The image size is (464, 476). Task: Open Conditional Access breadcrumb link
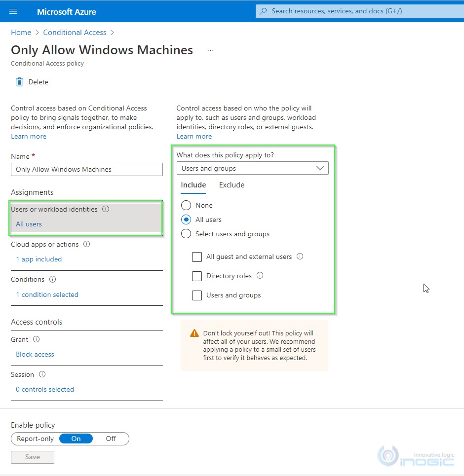point(75,33)
